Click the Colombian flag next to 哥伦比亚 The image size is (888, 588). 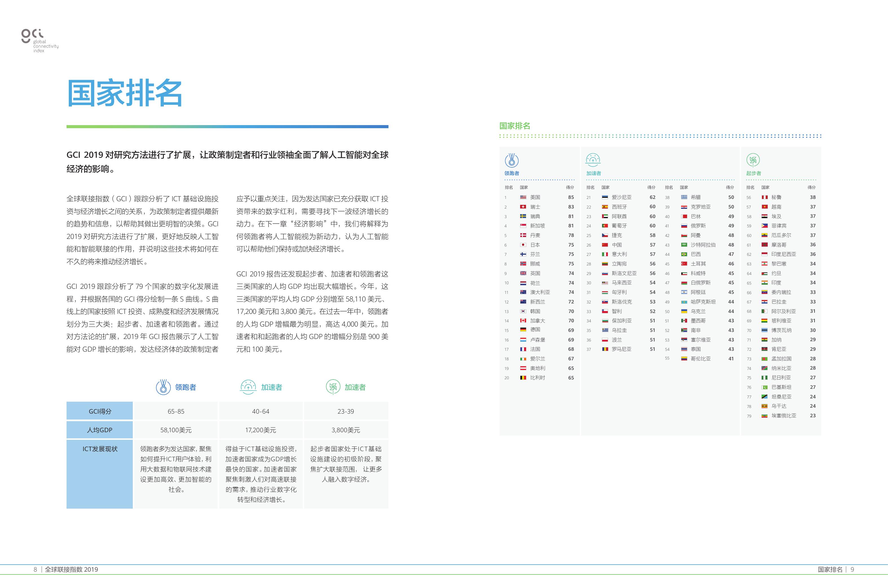pos(684,359)
